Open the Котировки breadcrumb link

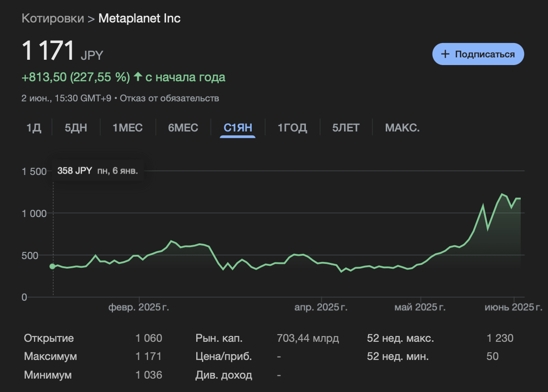(x=53, y=18)
